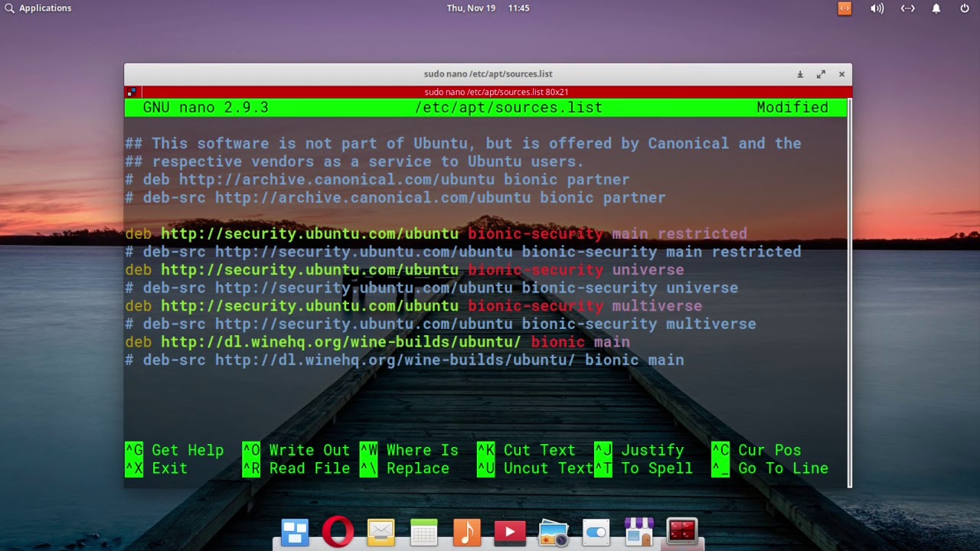Click '# deb-src' bionic-security multiverse line

pos(440,324)
